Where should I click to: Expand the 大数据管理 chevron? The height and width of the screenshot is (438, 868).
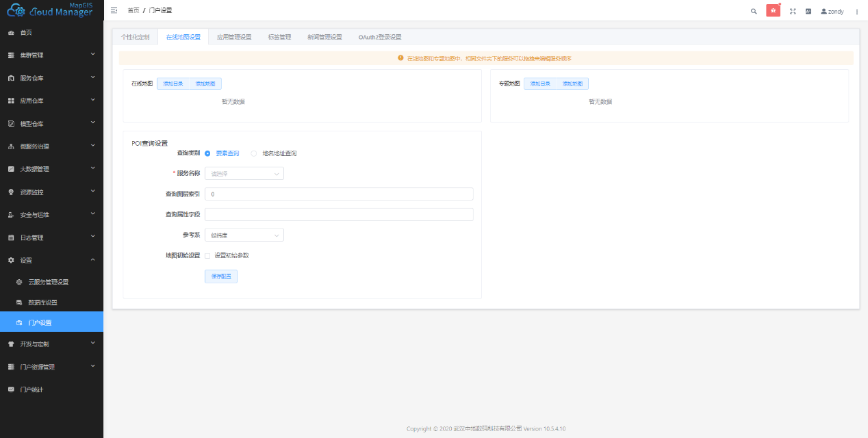pyautogui.click(x=93, y=168)
